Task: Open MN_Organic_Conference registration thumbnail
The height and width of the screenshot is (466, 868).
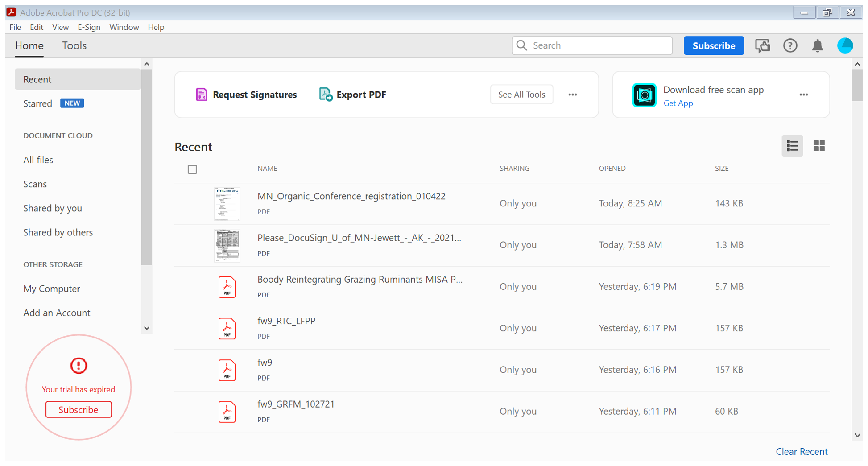Action: tap(227, 204)
